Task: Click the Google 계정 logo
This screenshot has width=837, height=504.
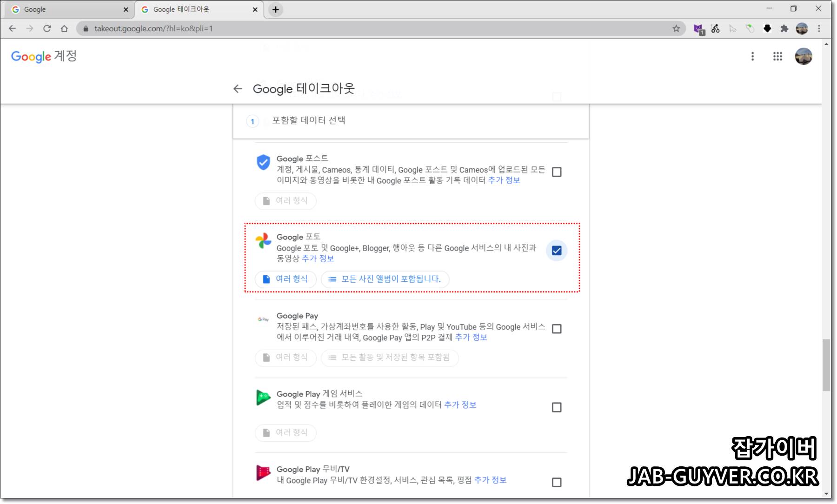Action: tap(44, 56)
